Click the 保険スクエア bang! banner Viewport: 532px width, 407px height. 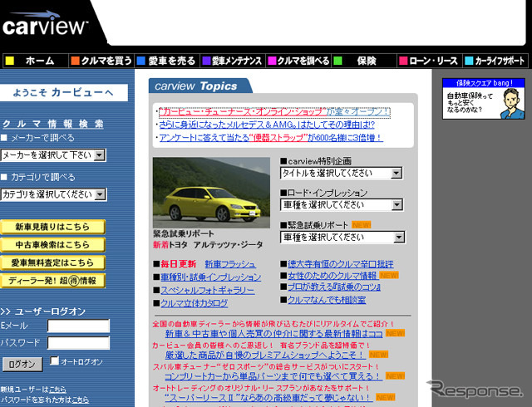point(484,99)
